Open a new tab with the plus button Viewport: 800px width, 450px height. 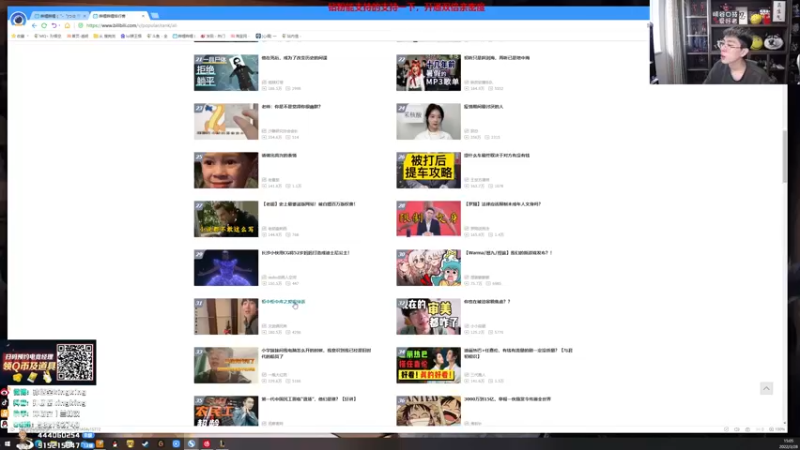[x=155, y=16]
